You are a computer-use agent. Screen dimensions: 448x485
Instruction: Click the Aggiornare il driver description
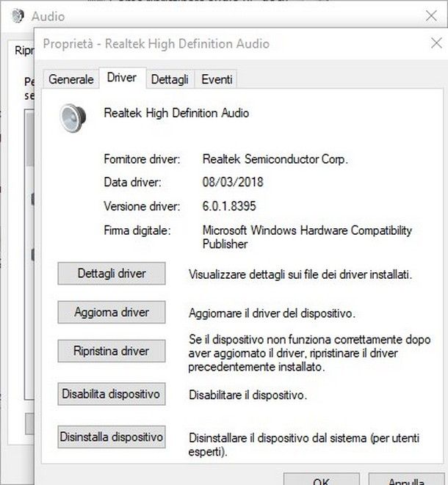point(272,313)
